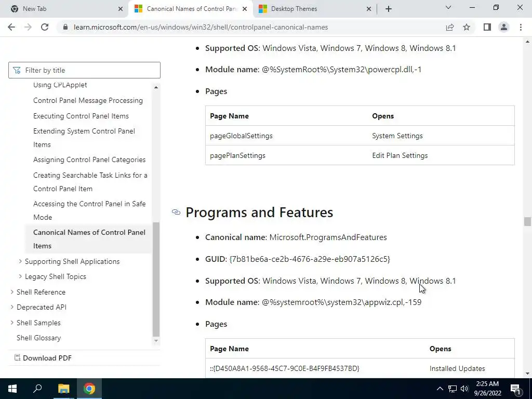Open Windows taskbar search
Screen dimensions: 532x399
37,389
